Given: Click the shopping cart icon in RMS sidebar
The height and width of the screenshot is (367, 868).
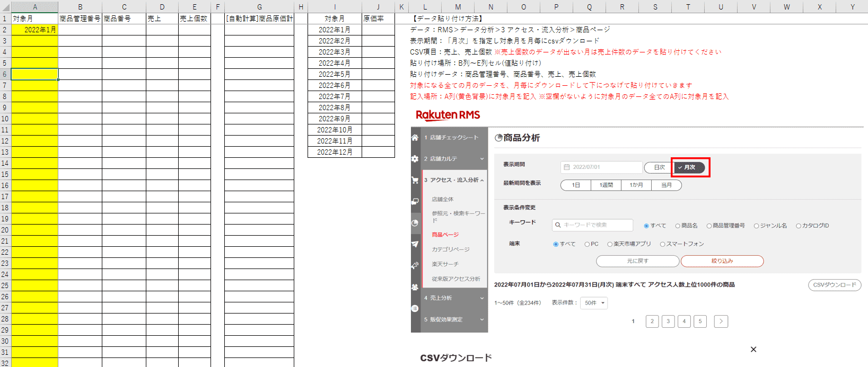Looking at the screenshot, I should click(x=415, y=180).
